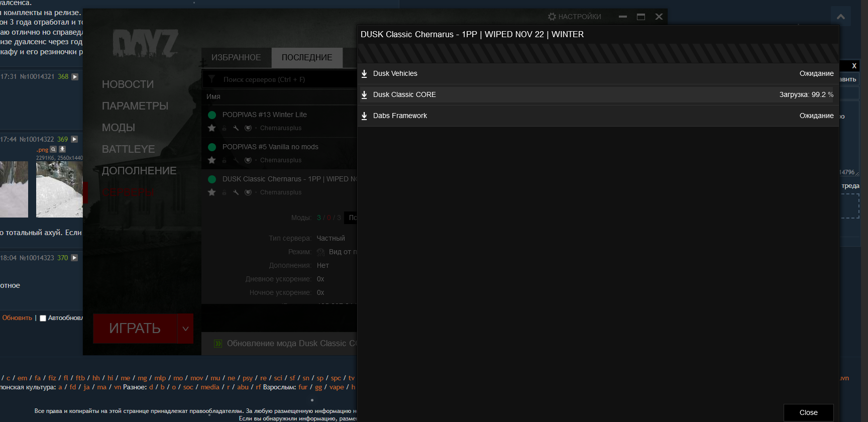The width and height of the screenshot is (868, 422).
Task: Close the forum reply form with the X button
Action: 854,66
